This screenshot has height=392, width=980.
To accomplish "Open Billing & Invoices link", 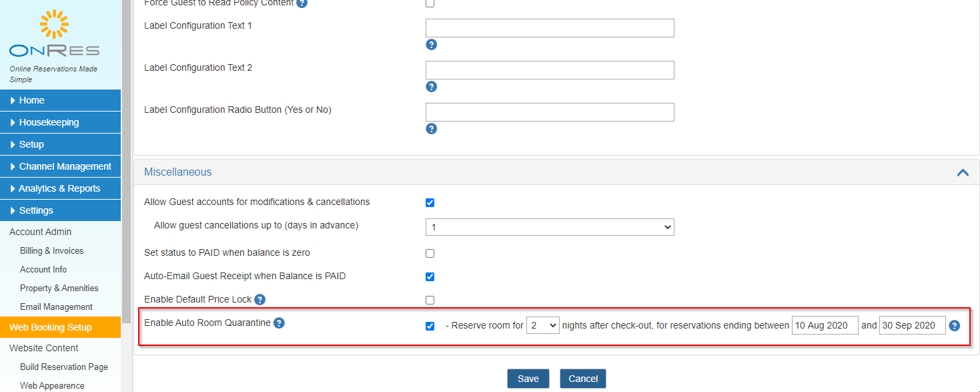I will coord(52,251).
